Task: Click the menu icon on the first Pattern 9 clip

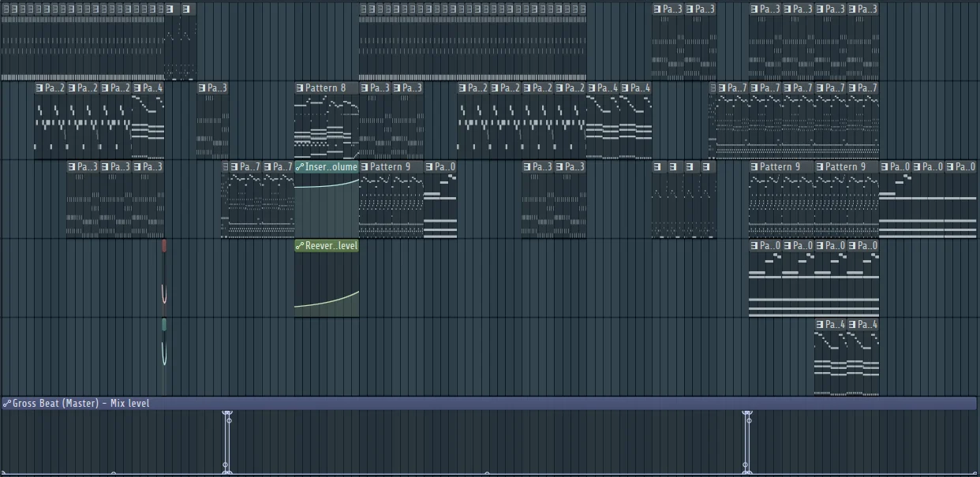Action: (363, 166)
